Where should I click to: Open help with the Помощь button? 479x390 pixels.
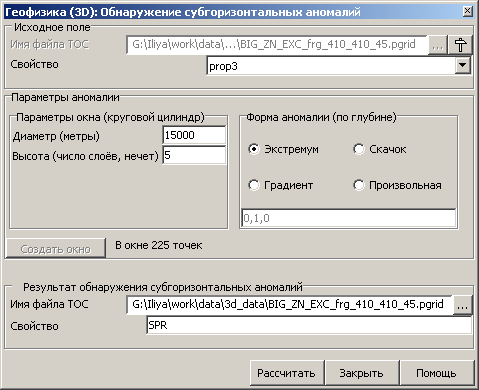coord(436,373)
